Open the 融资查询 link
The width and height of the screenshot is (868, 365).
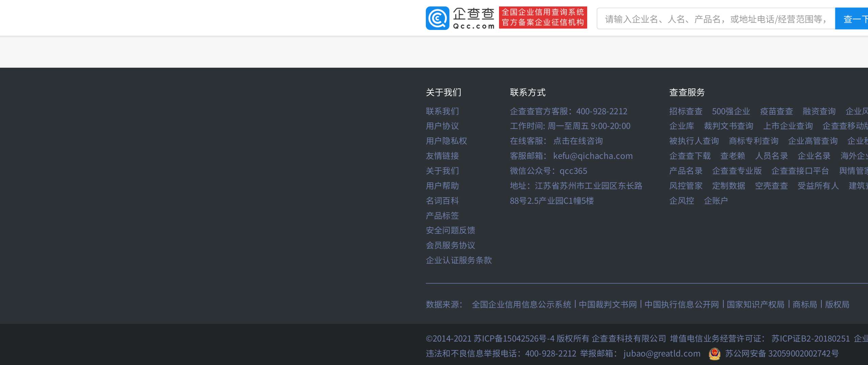coord(819,111)
